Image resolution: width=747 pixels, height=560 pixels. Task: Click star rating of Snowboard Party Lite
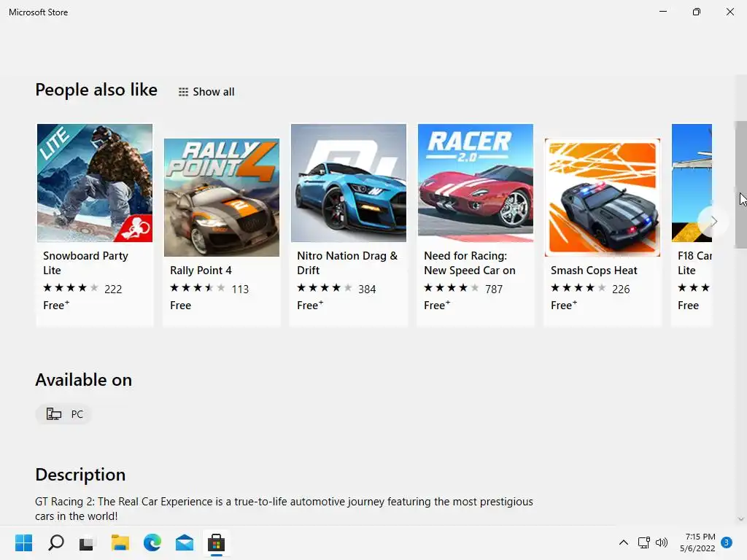click(x=71, y=287)
